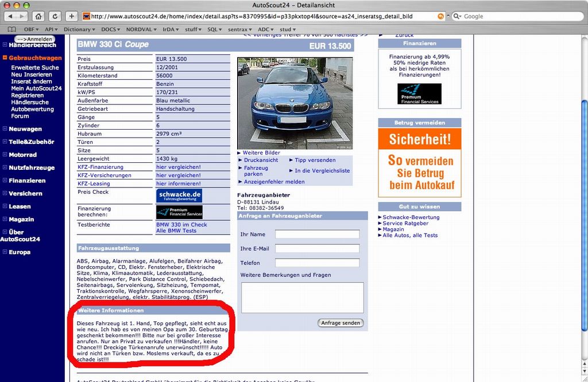Image resolution: width=588 pixels, height=382 pixels.
Task: Open the Dictionary bookmarks menu
Action: (79, 29)
